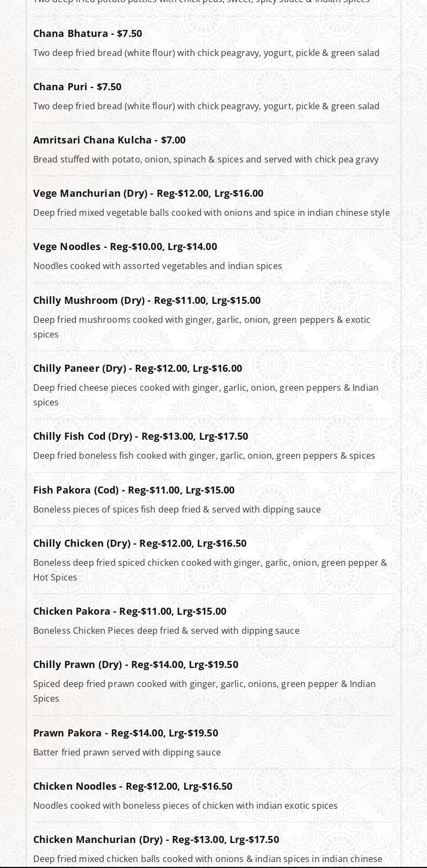Click the Amritsari Chana Kulcha item title
Image resolution: width=427 pixels, height=868 pixels.
pyautogui.click(x=109, y=140)
